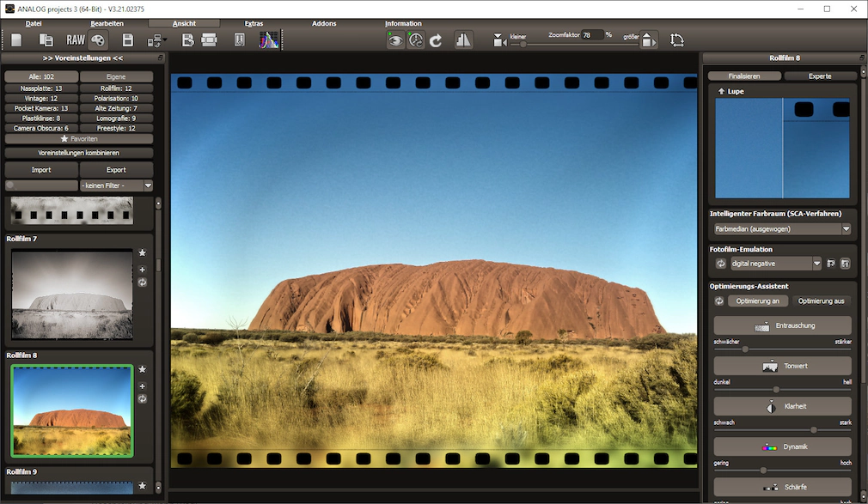The image size is (868, 504).
Task: Click the crop and rotate icon
Action: [x=677, y=40]
